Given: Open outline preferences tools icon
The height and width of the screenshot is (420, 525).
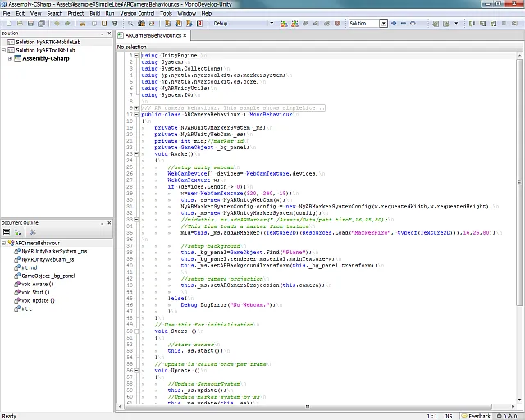Looking at the screenshot, I should coord(33,232).
